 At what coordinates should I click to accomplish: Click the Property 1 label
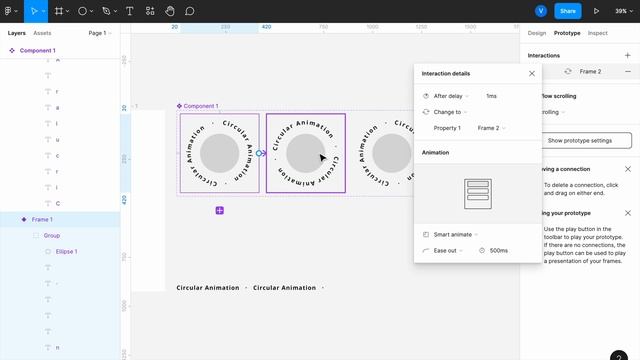coord(447,128)
